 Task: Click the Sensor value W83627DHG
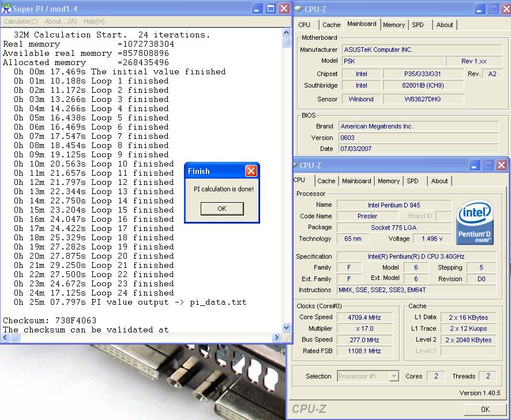pyautogui.click(x=423, y=99)
